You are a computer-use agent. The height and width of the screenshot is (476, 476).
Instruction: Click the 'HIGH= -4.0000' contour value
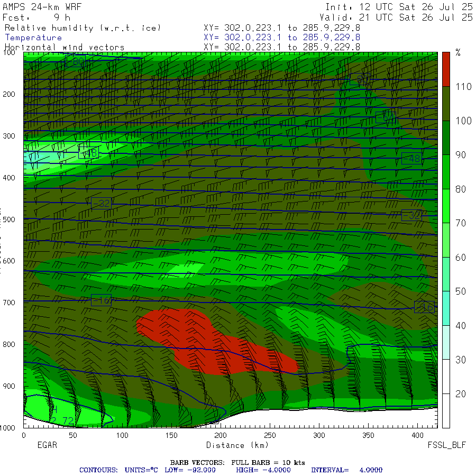(263, 470)
